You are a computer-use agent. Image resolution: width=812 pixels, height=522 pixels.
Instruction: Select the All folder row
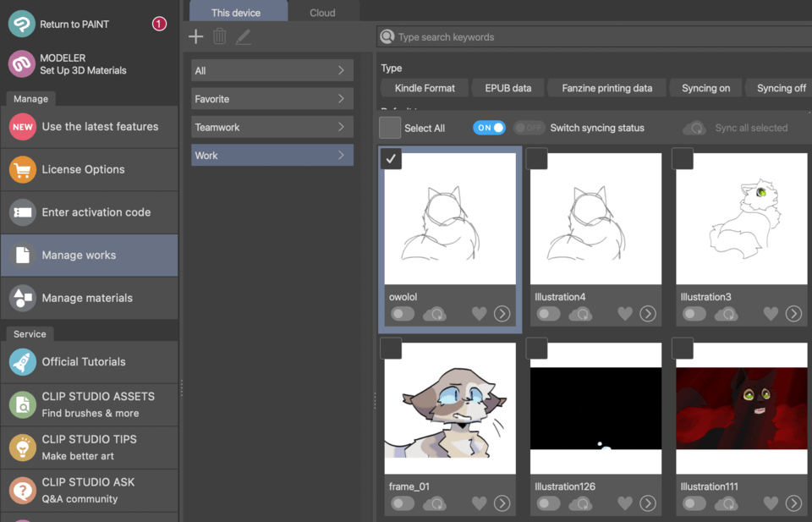(272, 70)
